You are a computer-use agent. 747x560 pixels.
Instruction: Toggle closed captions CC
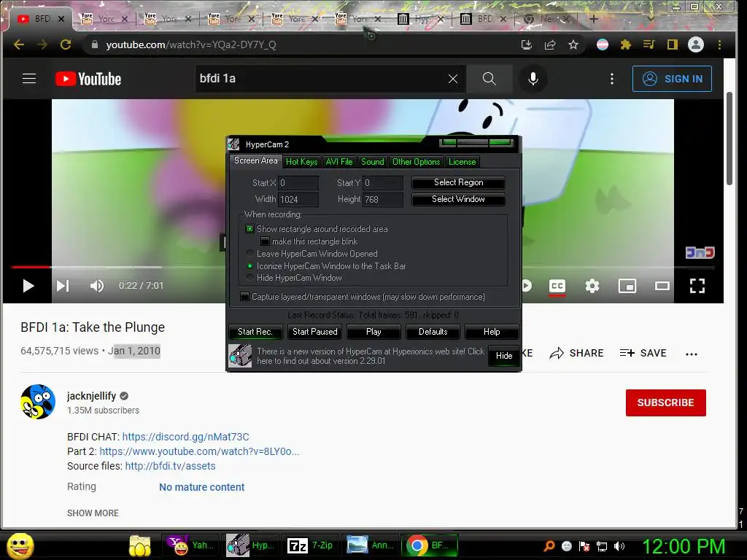tap(557, 286)
